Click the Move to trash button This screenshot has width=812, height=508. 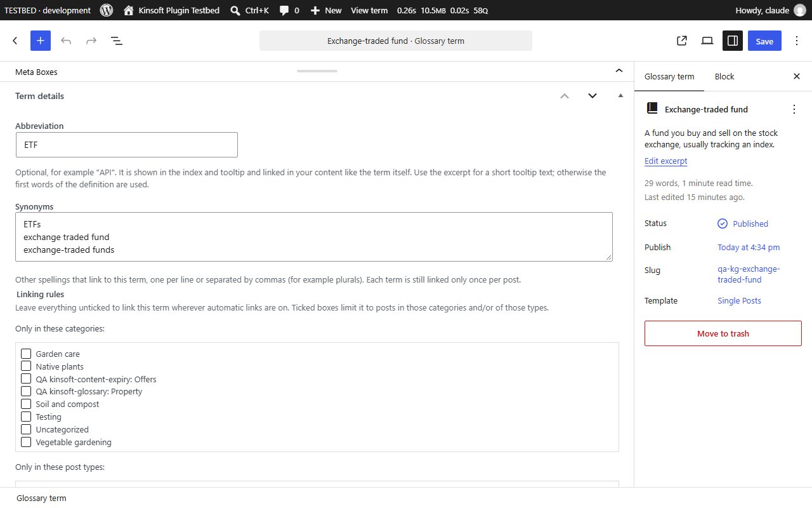(723, 333)
